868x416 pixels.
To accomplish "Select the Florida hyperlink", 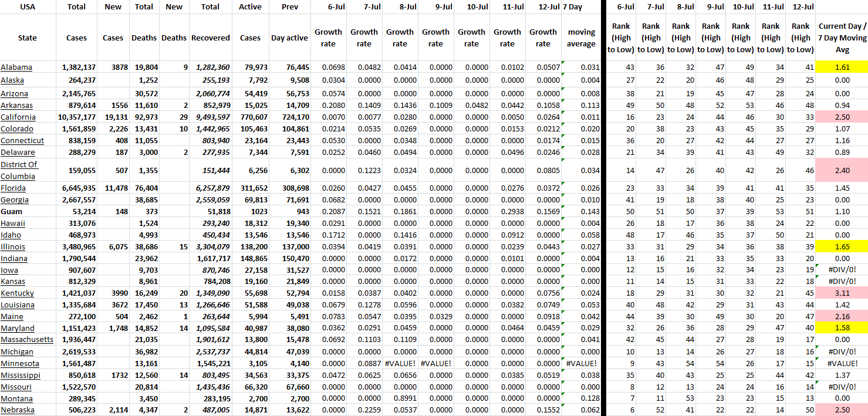I will [x=13, y=188].
